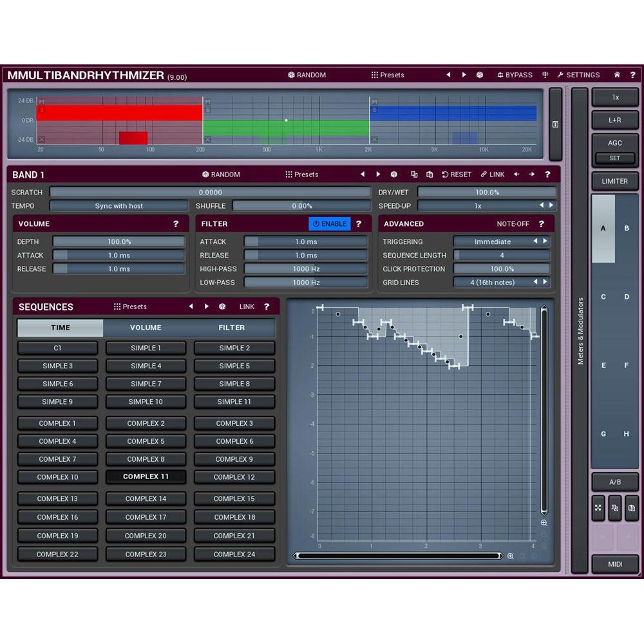
Task: Disable the Filter ENABLE button
Action: tap(329, 223)
